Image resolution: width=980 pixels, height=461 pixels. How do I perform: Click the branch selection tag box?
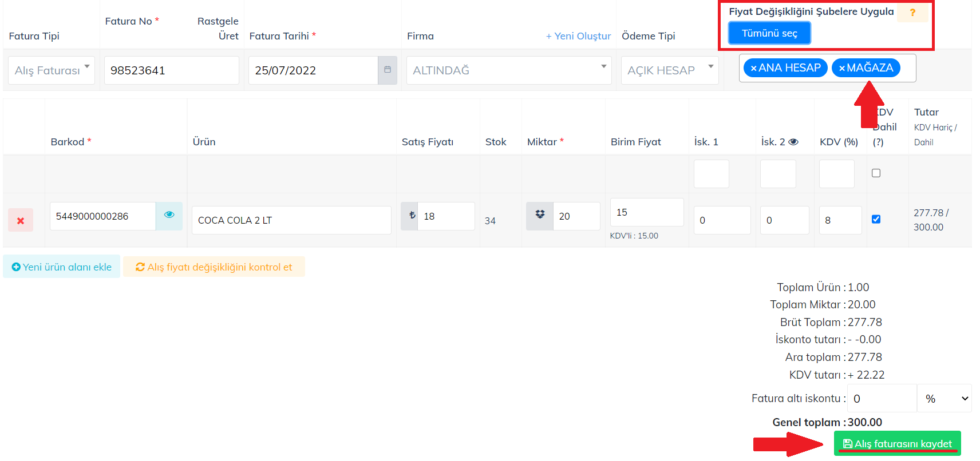click(827, 68)
